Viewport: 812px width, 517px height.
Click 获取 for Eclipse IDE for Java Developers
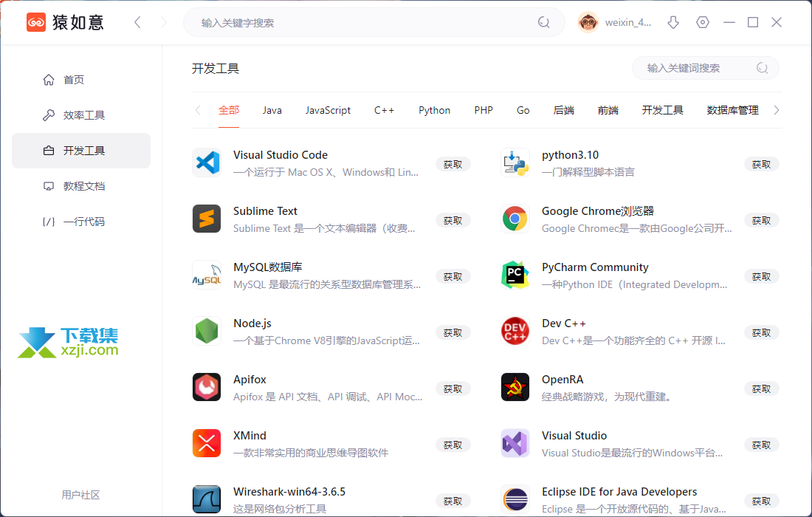tap(761, 501)
